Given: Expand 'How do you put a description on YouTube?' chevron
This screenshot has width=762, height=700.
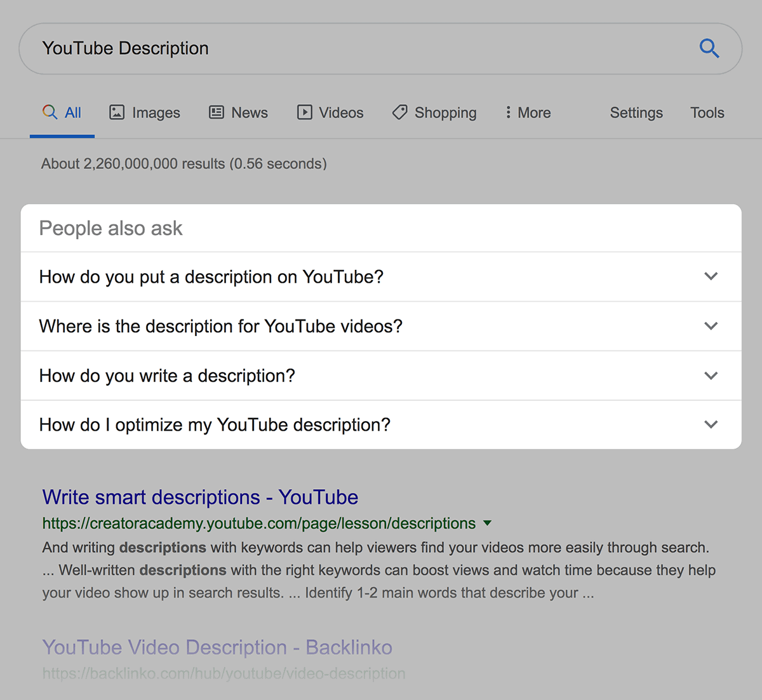Looking at the screenshot, I should pyautogui.click(x=711, y=276).
